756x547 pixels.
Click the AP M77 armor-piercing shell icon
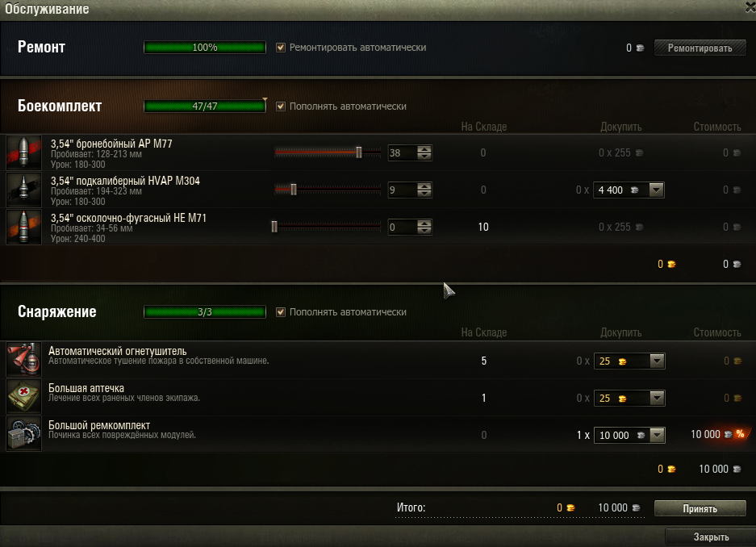(x=23, y=152)
